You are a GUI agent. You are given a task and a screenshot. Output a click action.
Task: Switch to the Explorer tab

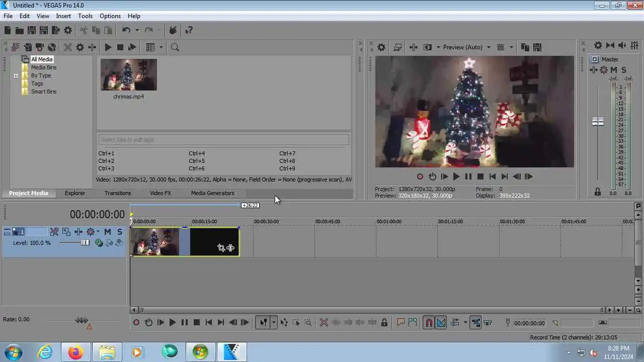[x=74, y=193]
